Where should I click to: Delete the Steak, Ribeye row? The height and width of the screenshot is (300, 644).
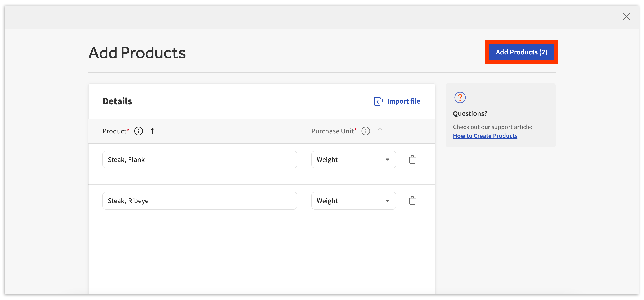tap(412, 200)
